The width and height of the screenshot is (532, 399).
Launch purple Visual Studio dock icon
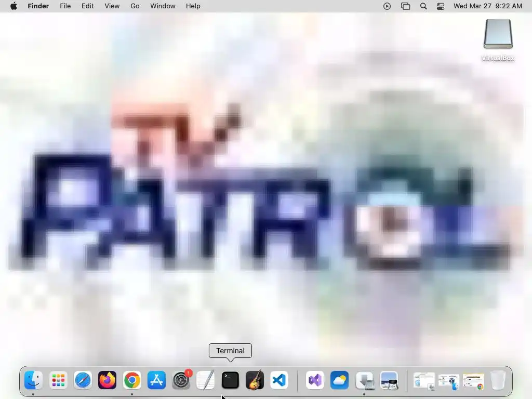coord(315,380)
